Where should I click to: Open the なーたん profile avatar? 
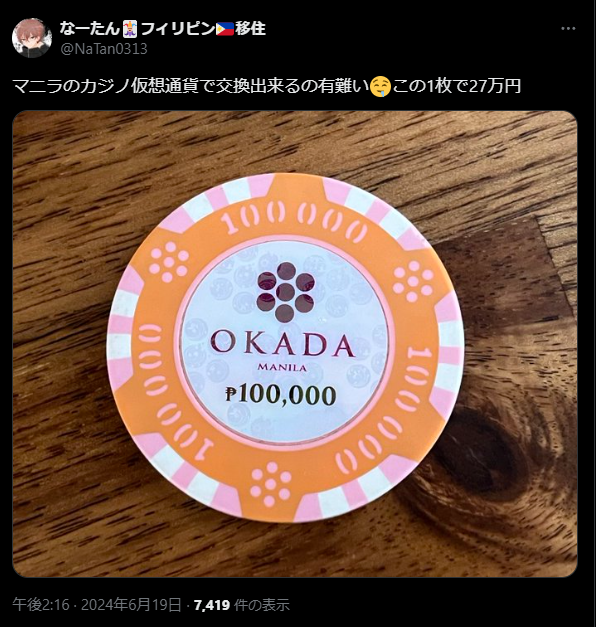tap(32, 38)
